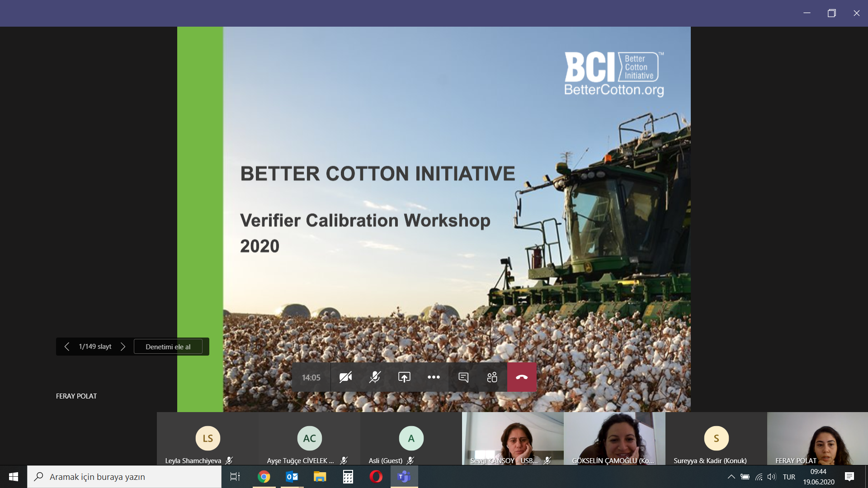The height and width of the screenshot is (488, 868).
Task: Open more actions ellipsis menu
Action: (434, 377)
